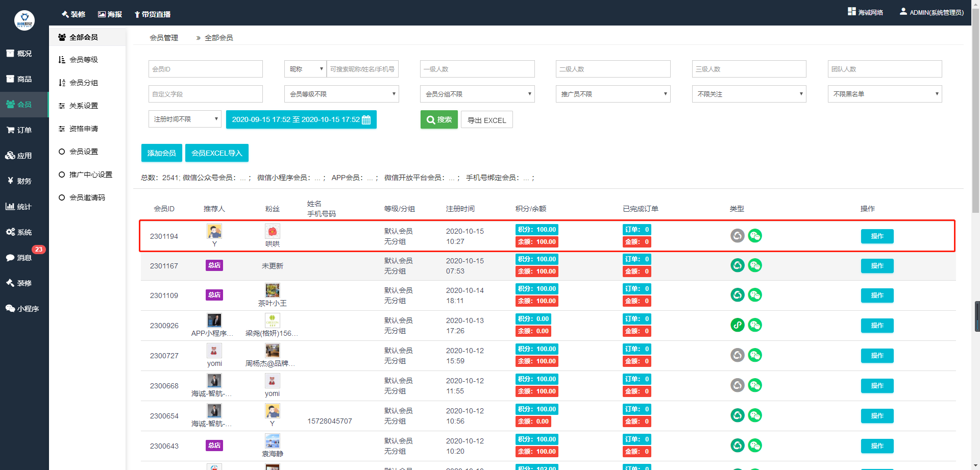Click the 操作 button for member 2300926
This screenshot has height=470, width=980.
point(876,326)
